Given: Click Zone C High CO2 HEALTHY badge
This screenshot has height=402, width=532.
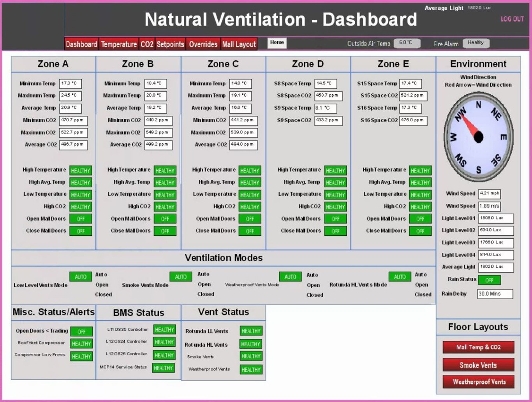Looking at the screenshot, I should pos(250,206).
